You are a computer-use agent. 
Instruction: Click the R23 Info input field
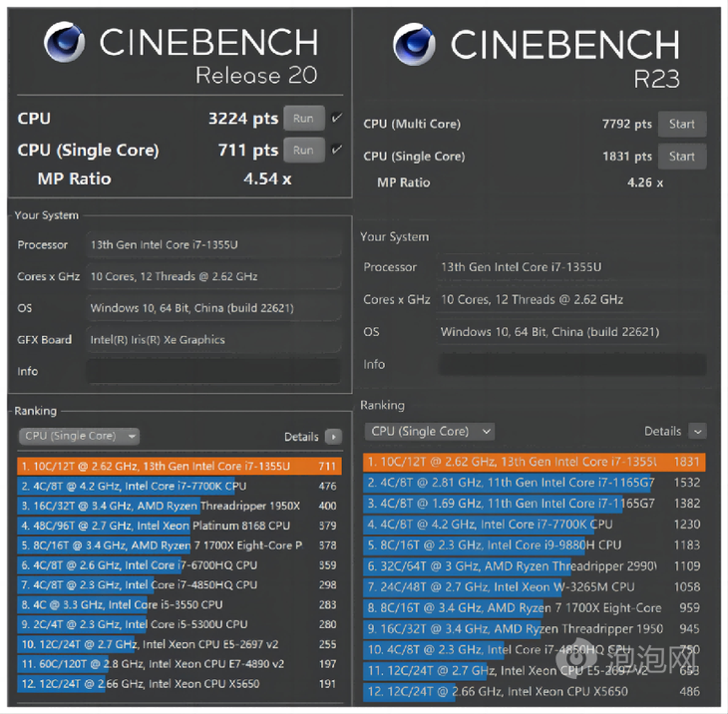click(x=572, y=364)
